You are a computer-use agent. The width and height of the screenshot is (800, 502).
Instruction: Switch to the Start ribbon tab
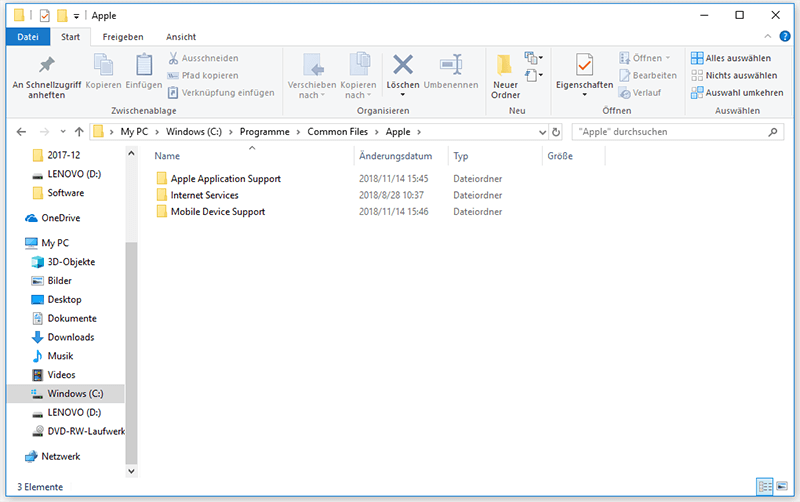tap(70, 37)
